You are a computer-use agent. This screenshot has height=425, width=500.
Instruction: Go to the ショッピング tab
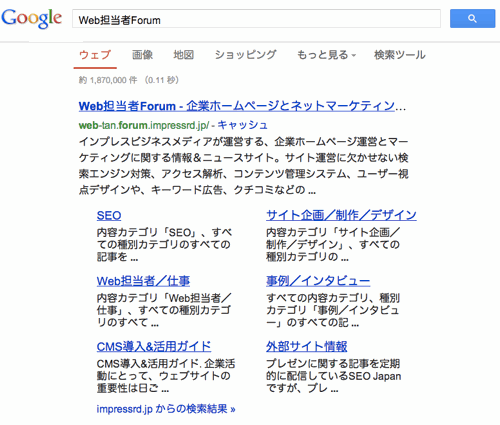245,55
